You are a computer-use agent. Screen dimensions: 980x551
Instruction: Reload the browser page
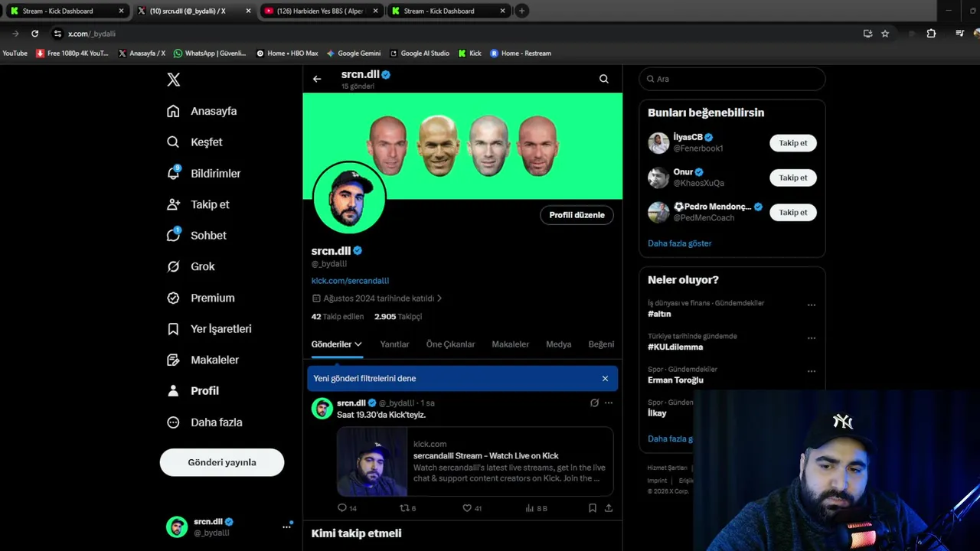click(x=34, y=34)
